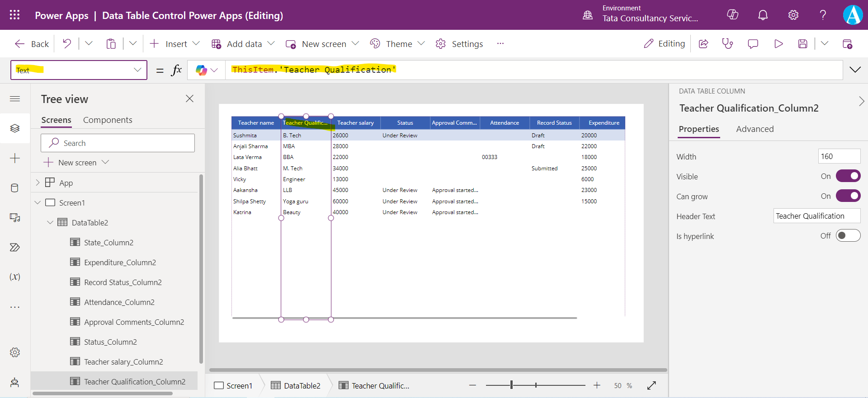Click the Save disk icon
This screenshot has width=868, height=398.
click(802, 44)
